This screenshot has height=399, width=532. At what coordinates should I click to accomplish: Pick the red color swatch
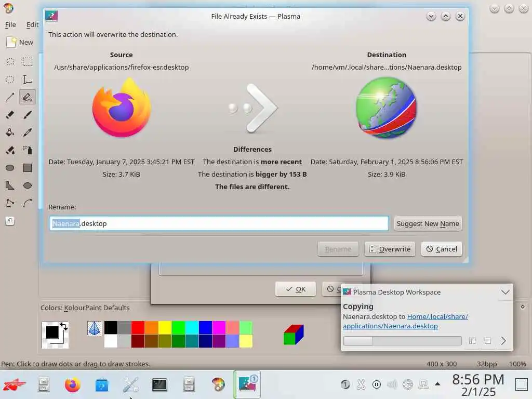pyautogui.click(x=138, y=328)
